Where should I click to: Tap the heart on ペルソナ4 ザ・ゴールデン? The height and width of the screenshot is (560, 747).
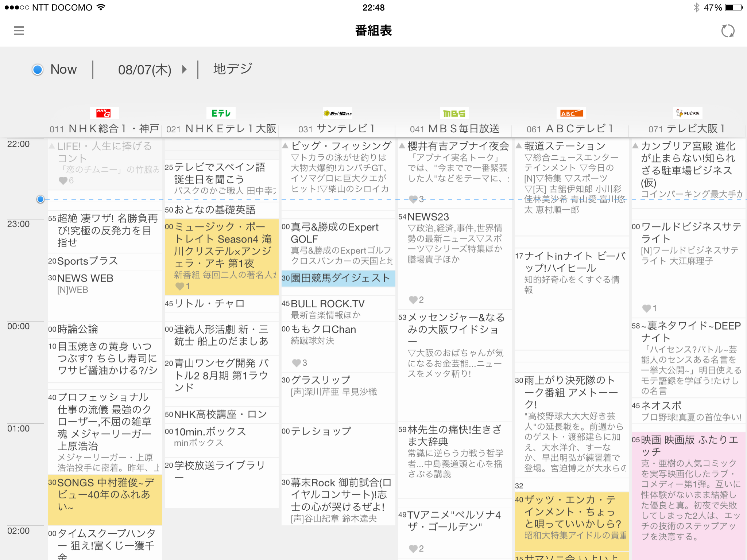point(413,549)
